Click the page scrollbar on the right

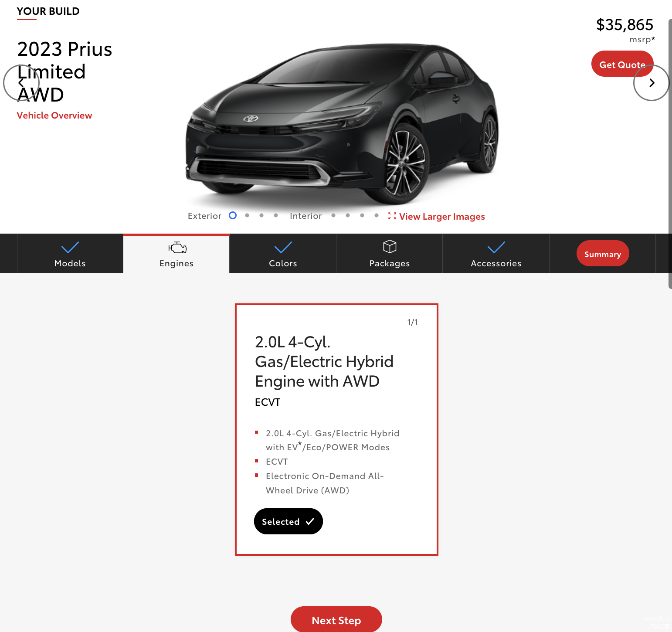[670, 153]
